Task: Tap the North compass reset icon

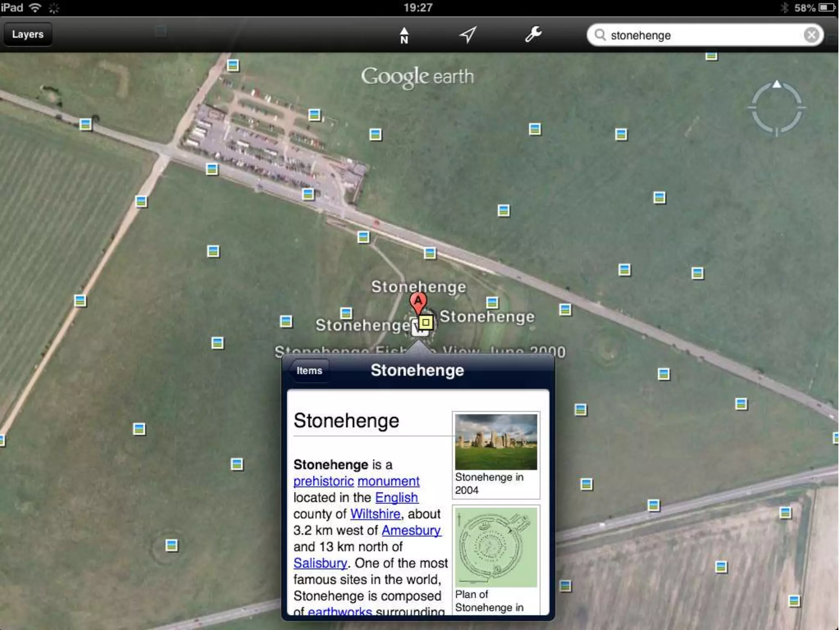Action: (x=404, y=35)
